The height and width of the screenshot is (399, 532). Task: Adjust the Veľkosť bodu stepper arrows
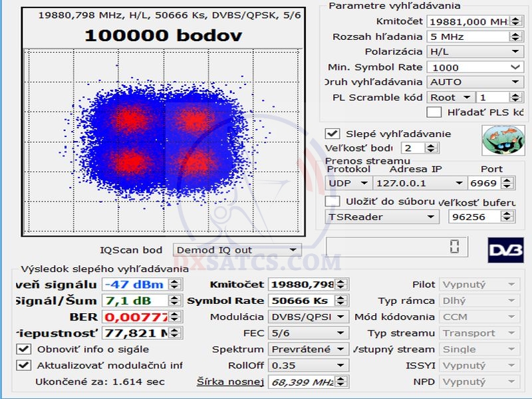(x=431, y=148)
